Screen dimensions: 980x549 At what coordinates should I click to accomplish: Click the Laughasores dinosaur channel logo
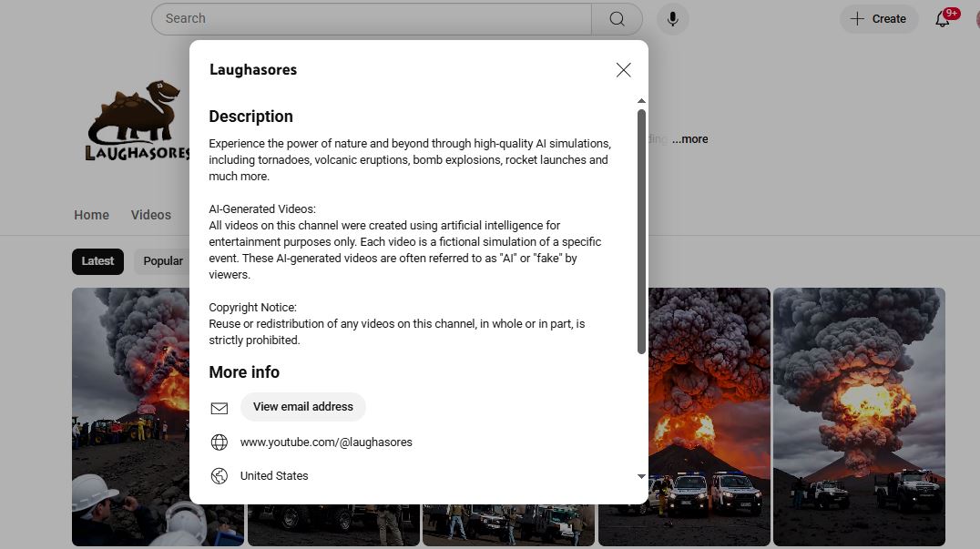point(137,121)
